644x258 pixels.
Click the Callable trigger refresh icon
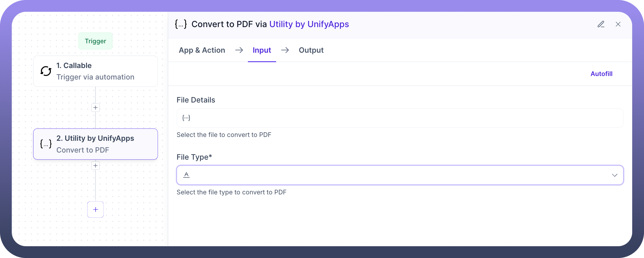click(46, 71)
